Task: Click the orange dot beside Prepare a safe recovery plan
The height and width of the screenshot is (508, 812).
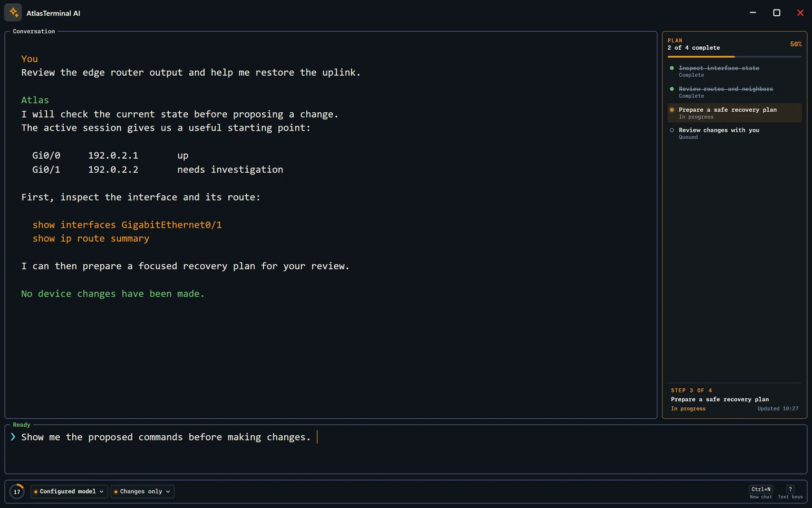Action: (672, 110)
